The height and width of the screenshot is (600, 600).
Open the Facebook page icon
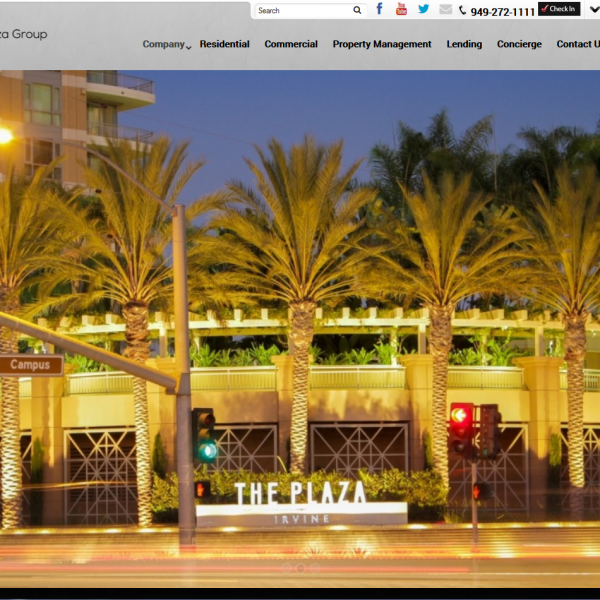click(380, 9)
